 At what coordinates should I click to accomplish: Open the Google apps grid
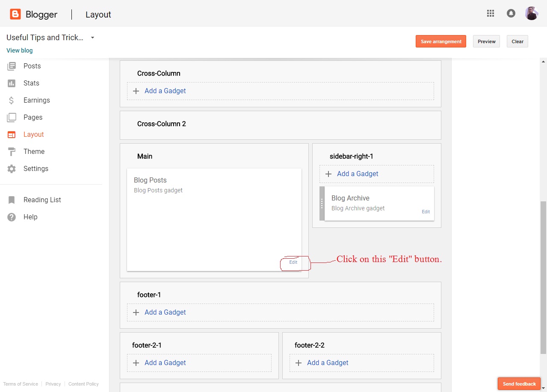490,13
